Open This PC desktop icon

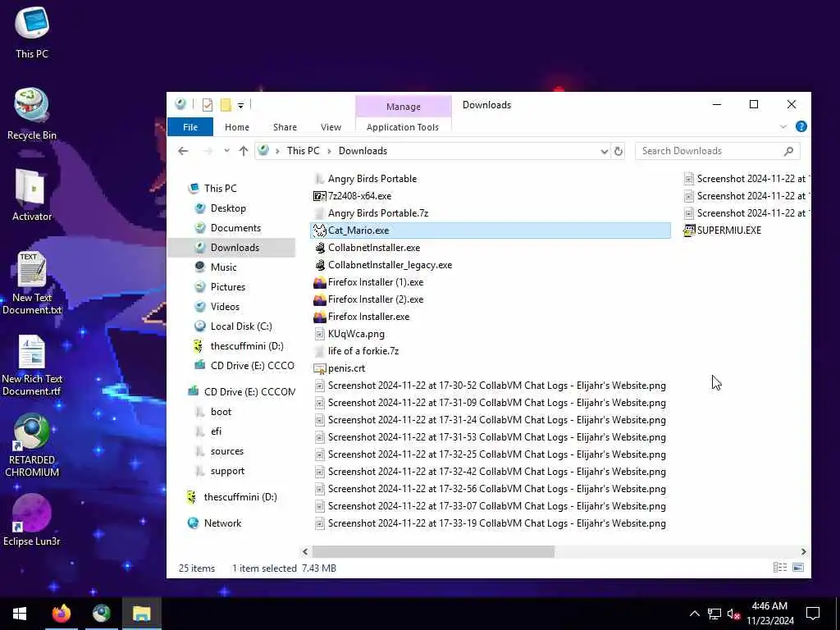coord(32,33)
